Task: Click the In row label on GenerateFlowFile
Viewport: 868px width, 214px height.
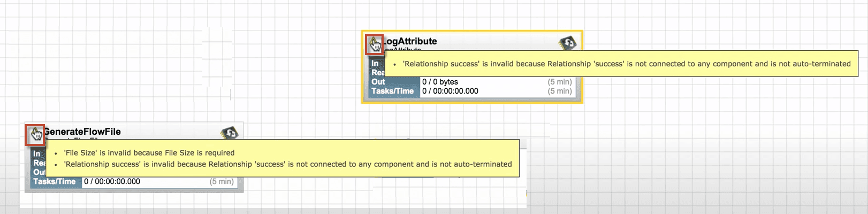Action: pyautogui.click(x=37, y=154)
